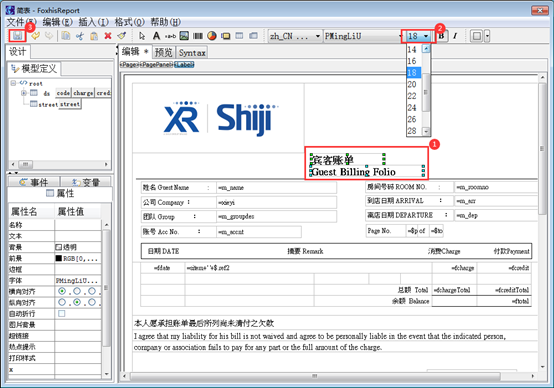Click the undo arrow icon
The width and height of the screenshot is (554, 388).
tap(35, 36)
